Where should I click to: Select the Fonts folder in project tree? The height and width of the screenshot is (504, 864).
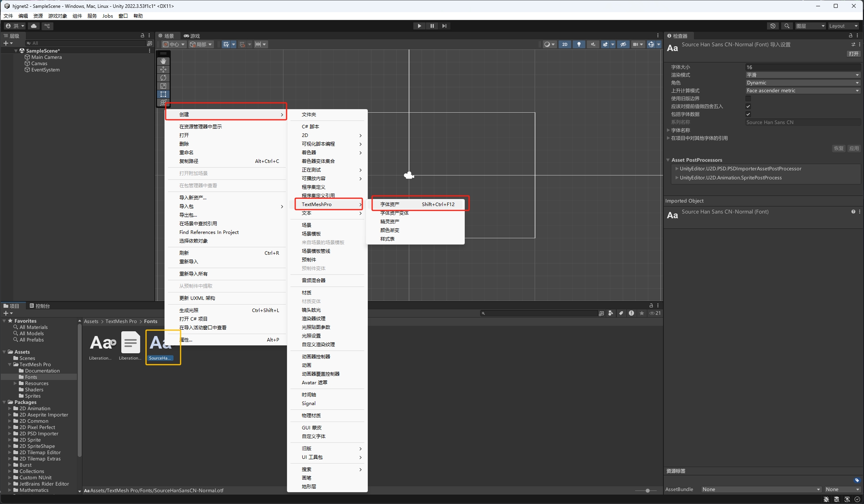[x=31, y=377]
